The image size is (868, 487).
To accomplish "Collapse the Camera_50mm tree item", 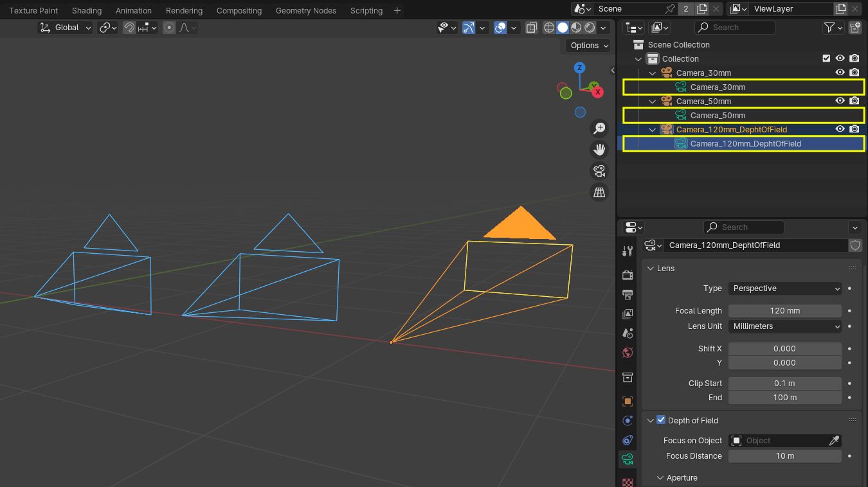I will pyautogui.click(x=653, y=101).
